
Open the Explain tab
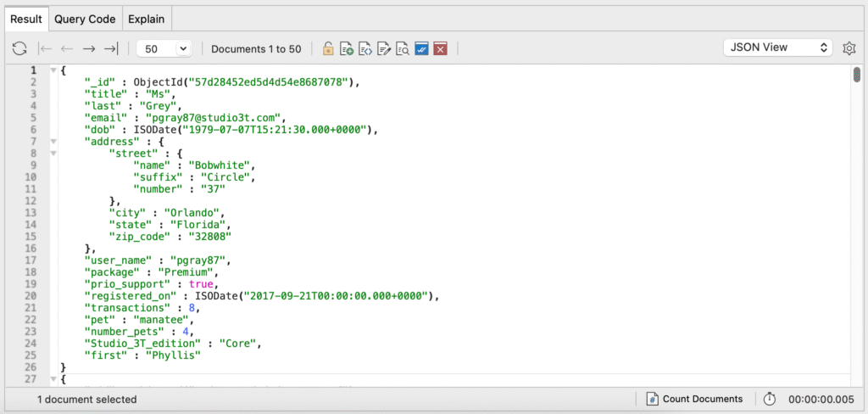[x=147, y=19]
